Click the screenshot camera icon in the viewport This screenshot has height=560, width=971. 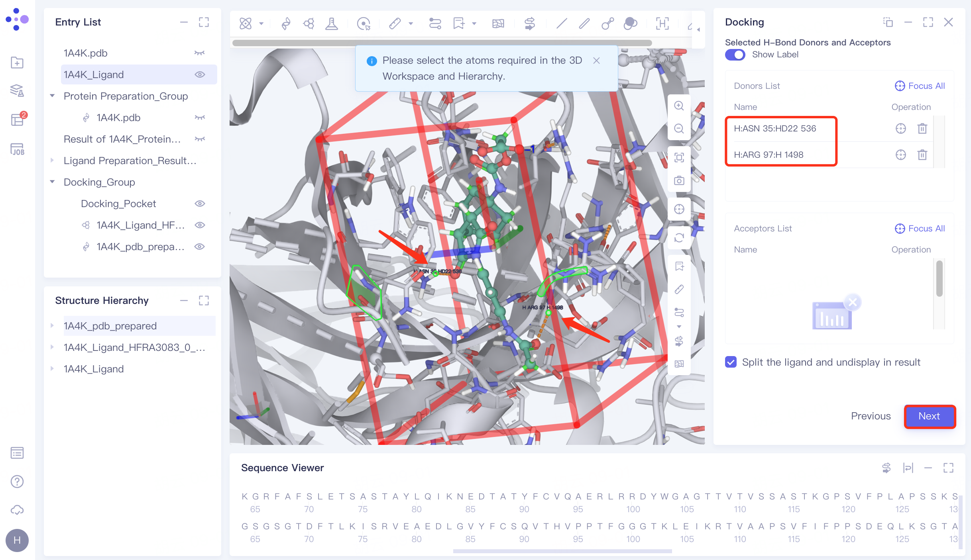click(679, 181)
